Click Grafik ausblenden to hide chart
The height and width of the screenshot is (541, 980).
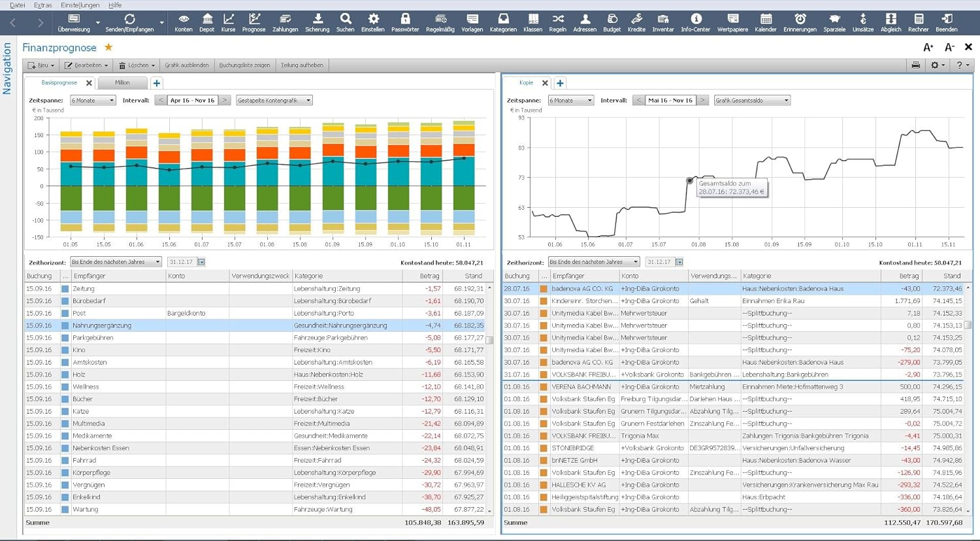[x=187, y=65]
